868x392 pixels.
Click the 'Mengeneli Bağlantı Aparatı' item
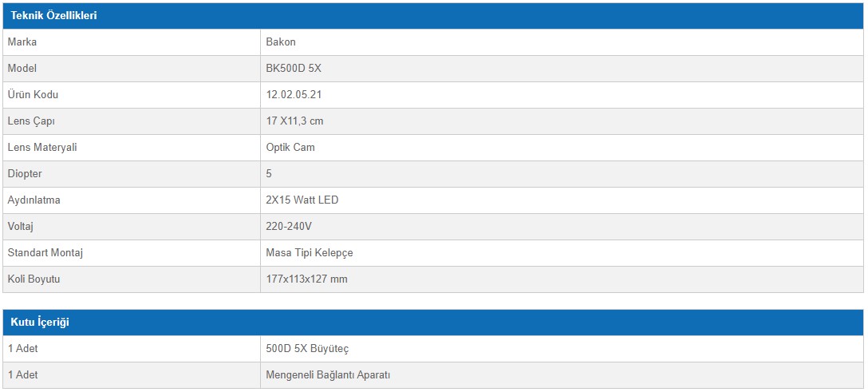pos(328,375)
